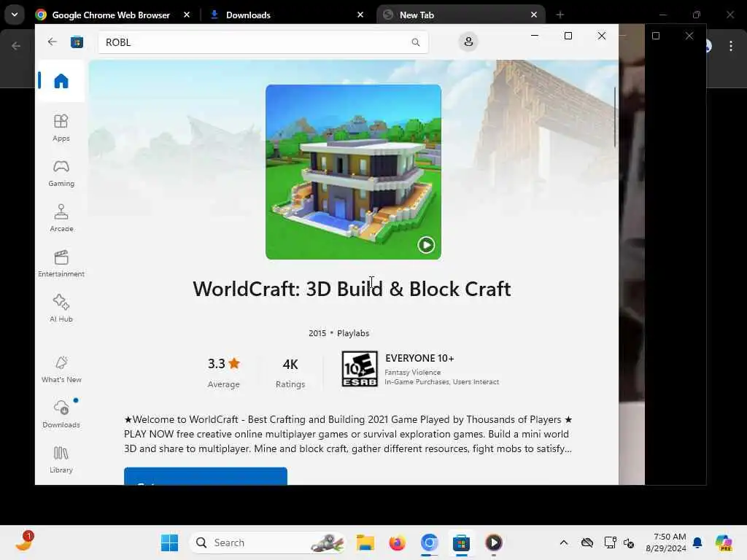
Task: Click the blue install button
Action: click(205, 476)
